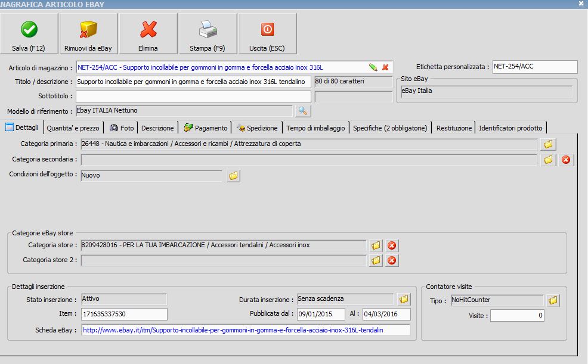This screenshot has width=588, height=364.
Task: Click Durata inserzione field Senza scadenza
Action: coord(345,299)
